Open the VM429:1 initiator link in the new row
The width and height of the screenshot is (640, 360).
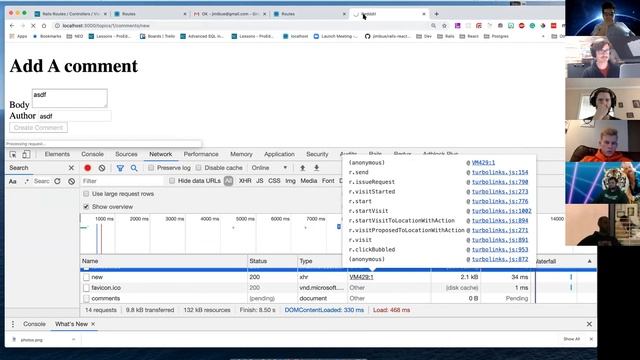click(361, 277)
